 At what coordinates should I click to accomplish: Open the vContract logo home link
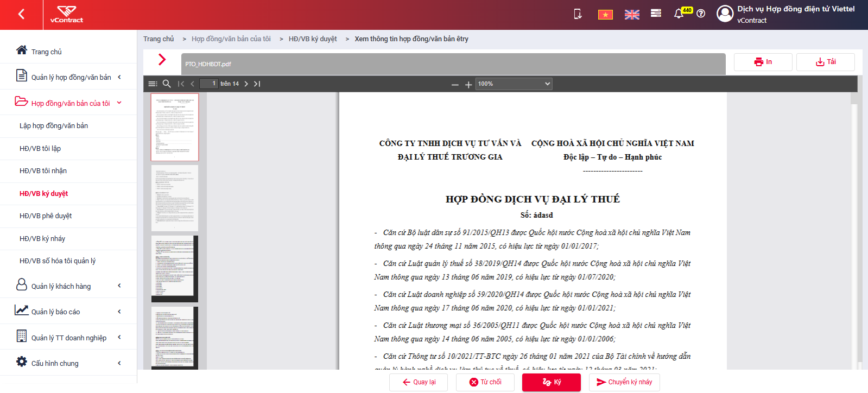pyautogui.click(x=67, y=15)
